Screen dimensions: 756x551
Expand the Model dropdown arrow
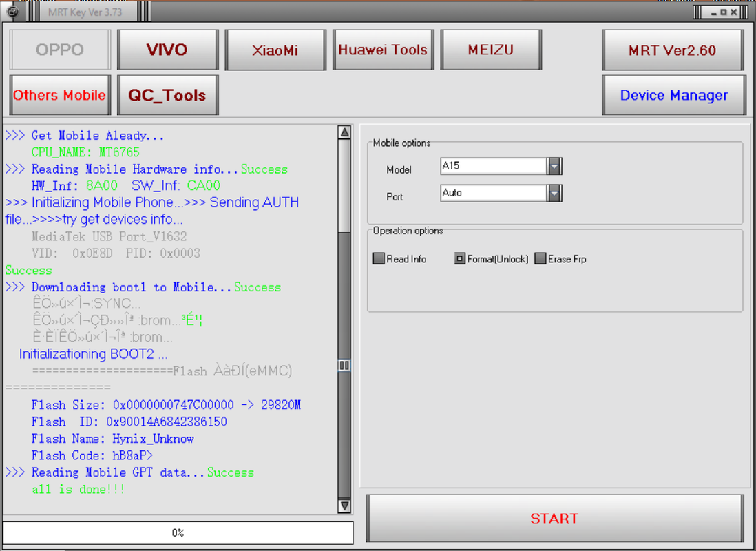[x=554, y=166]
